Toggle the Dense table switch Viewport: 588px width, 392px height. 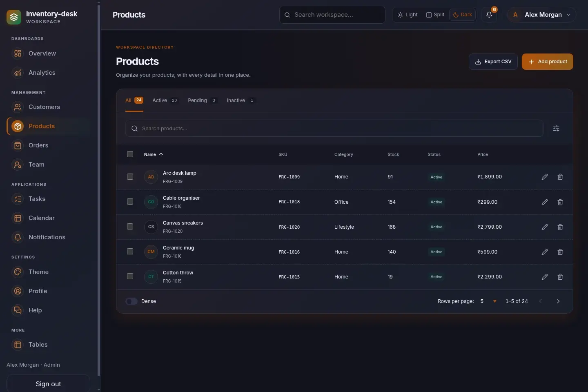(131, 301)
